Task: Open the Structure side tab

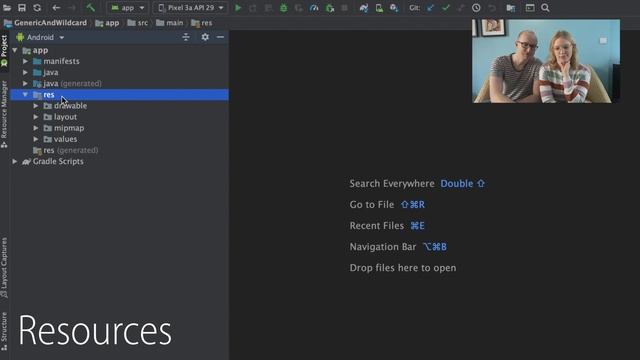Action: pyautogui.click(x=4, y=331)
